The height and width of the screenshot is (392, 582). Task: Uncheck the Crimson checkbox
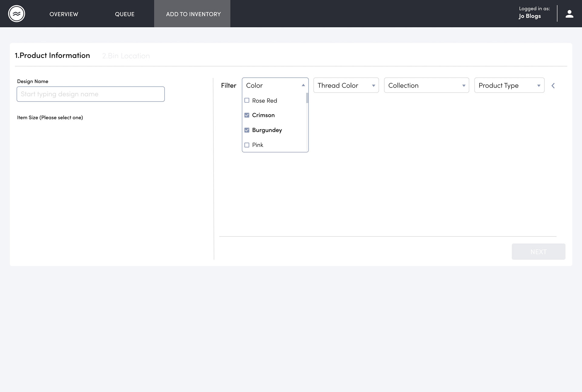(x=247, y=115)
